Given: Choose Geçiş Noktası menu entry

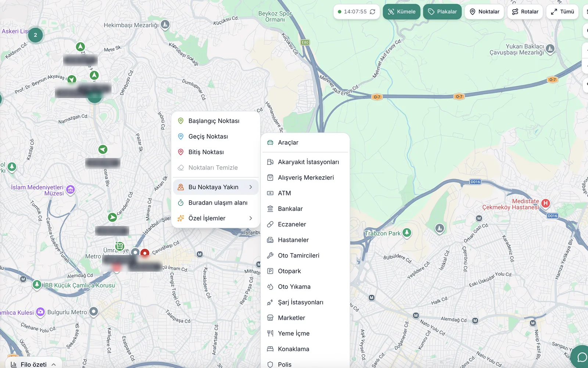Looking at the screenshot, I should click(216, 137).
